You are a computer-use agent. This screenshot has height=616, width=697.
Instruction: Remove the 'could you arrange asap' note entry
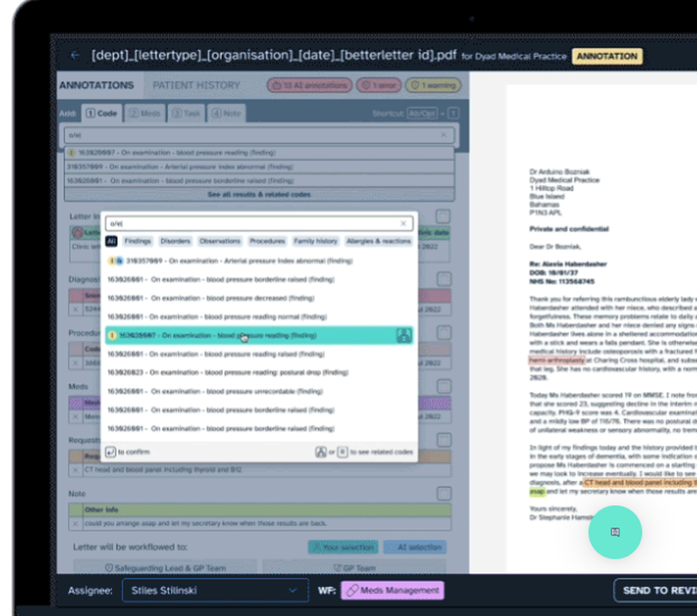click(x=74, y=523)
